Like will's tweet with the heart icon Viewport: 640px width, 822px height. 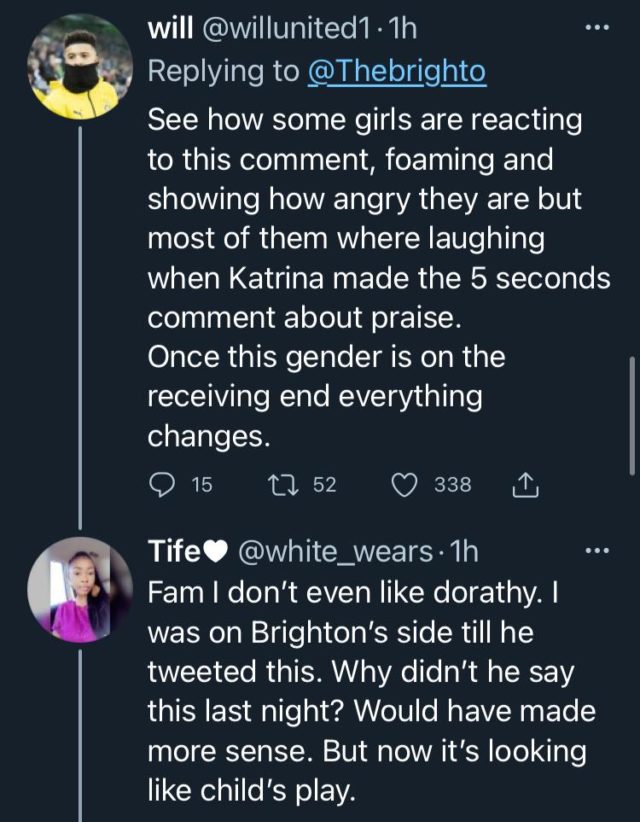coord(404,485)
